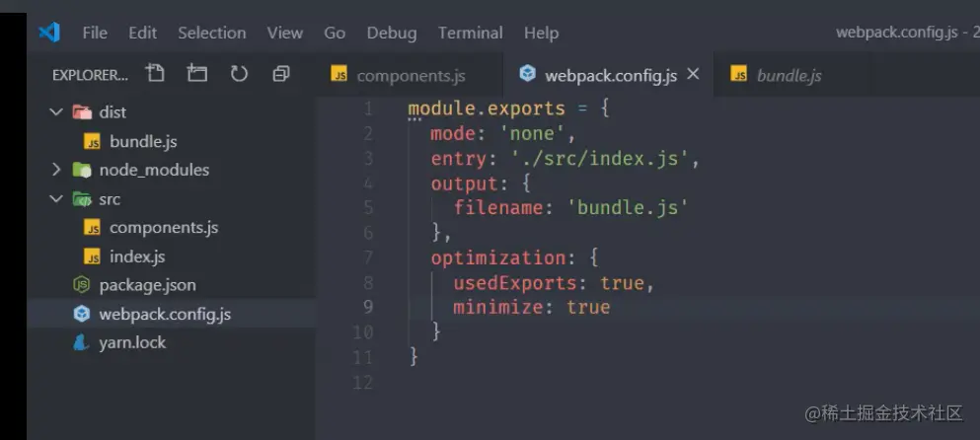The width and height of the screenshot is (980, 440).
Task: Close the webpack.config.js tab
Action: [x=693, y=74]
